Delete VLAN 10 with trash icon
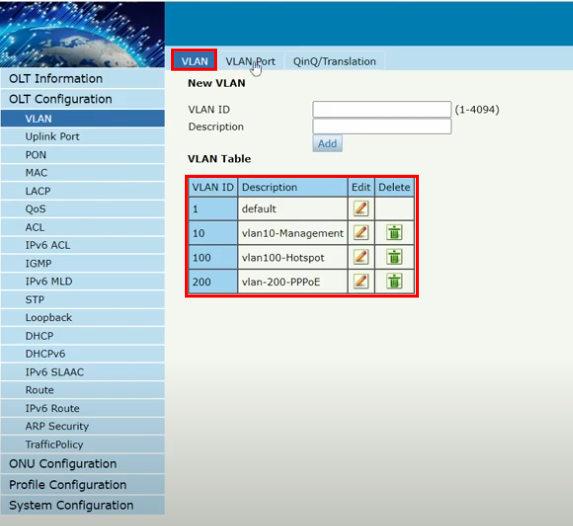573x526 pixels. pyautogui.click(x=394, y=232)
